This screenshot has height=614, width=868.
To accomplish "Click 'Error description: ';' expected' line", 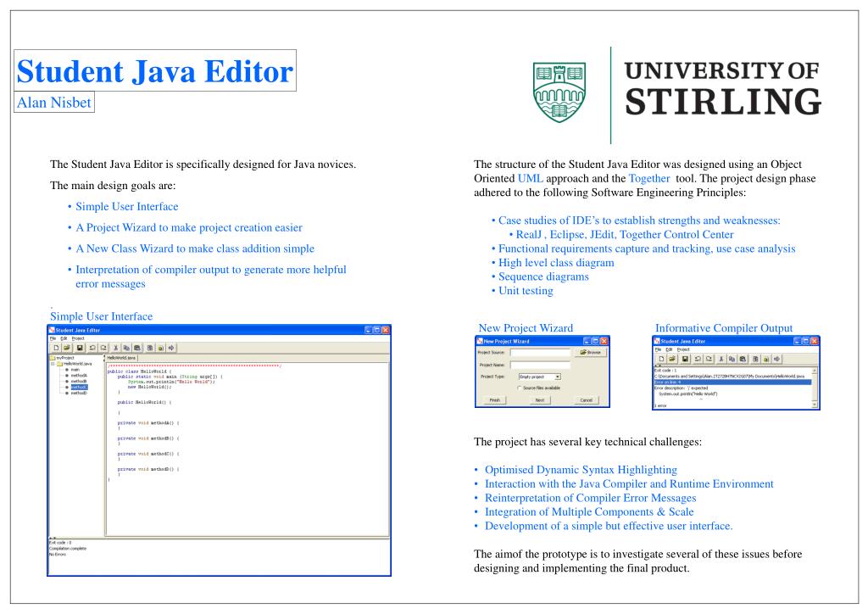I will click(681, 388).
